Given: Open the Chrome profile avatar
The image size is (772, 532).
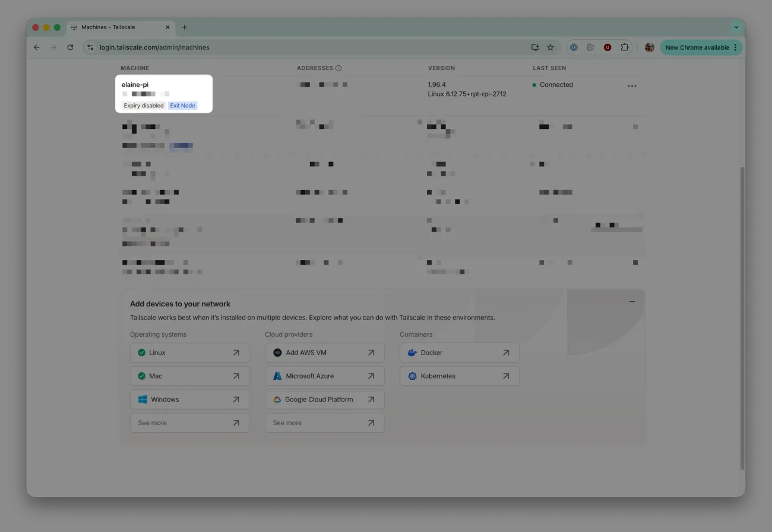Looking at the screenshot, I should coord(650,47).
